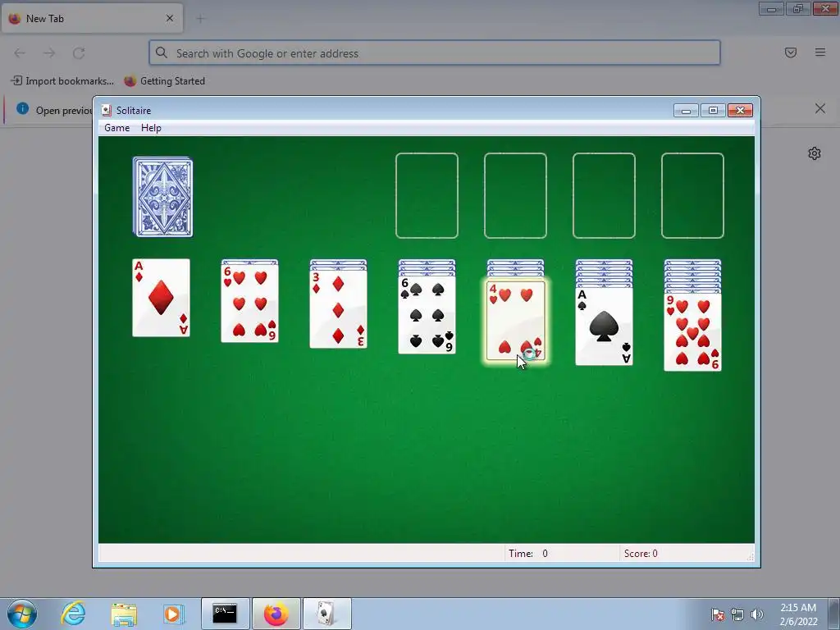The width and height of the screenshot is (840, 630).
Task: Click Import bookmarks in Firefox toolbar
Action: [x=62, y=81]
